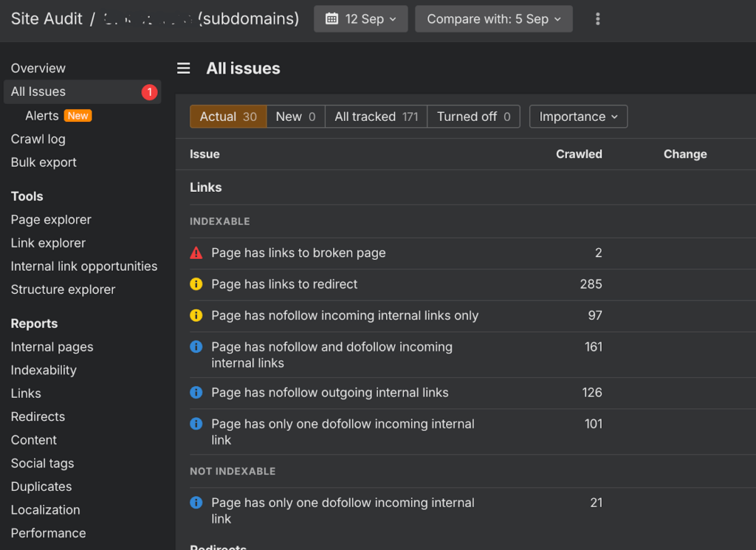The image size is (756, 550).
Task: Click yellow icon for nofollow incoming links only
Action: 196,316
